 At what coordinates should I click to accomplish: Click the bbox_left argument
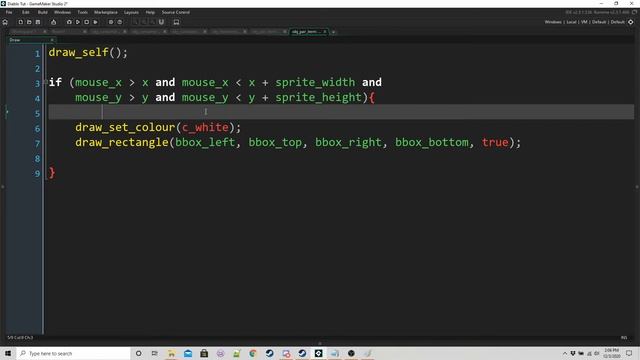[x=205, y=142]
